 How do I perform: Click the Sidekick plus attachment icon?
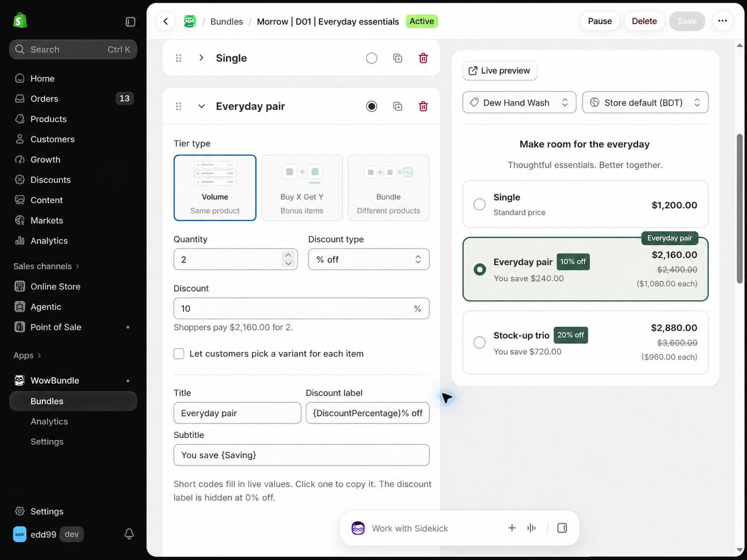coord(512,528)
